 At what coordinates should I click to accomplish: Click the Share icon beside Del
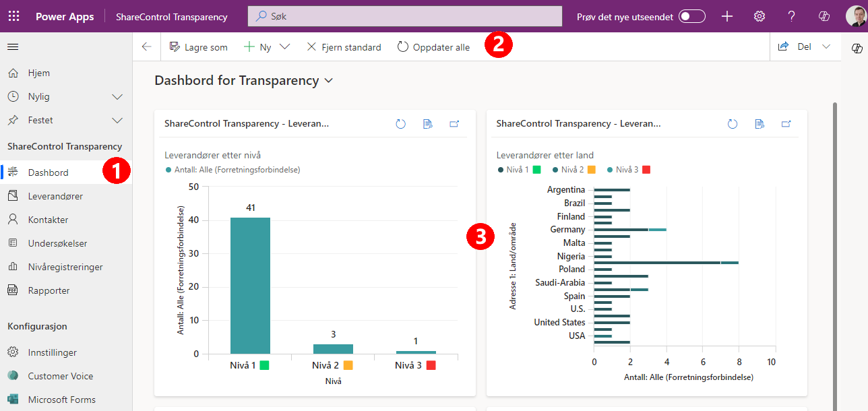(x=783, y=47)
